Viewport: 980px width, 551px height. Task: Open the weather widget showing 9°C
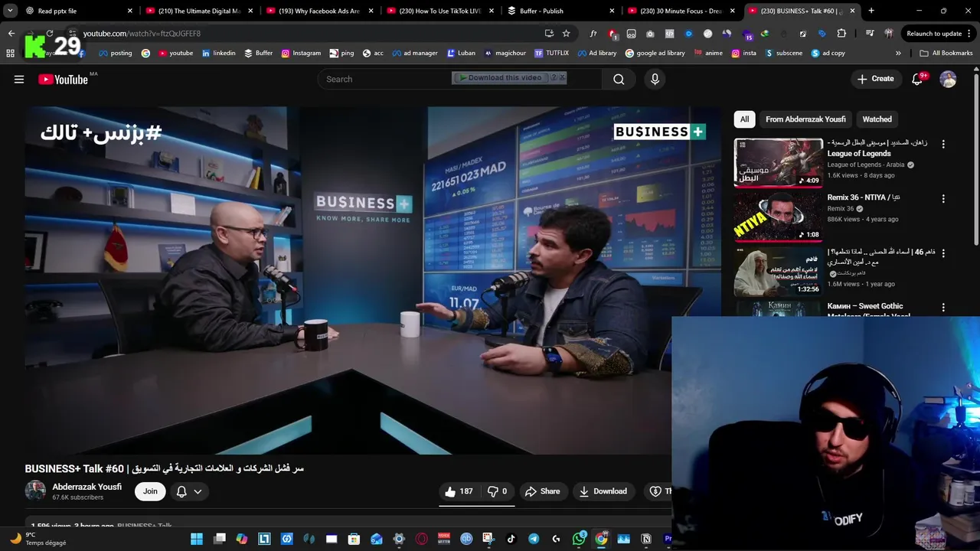click(37, 539)
